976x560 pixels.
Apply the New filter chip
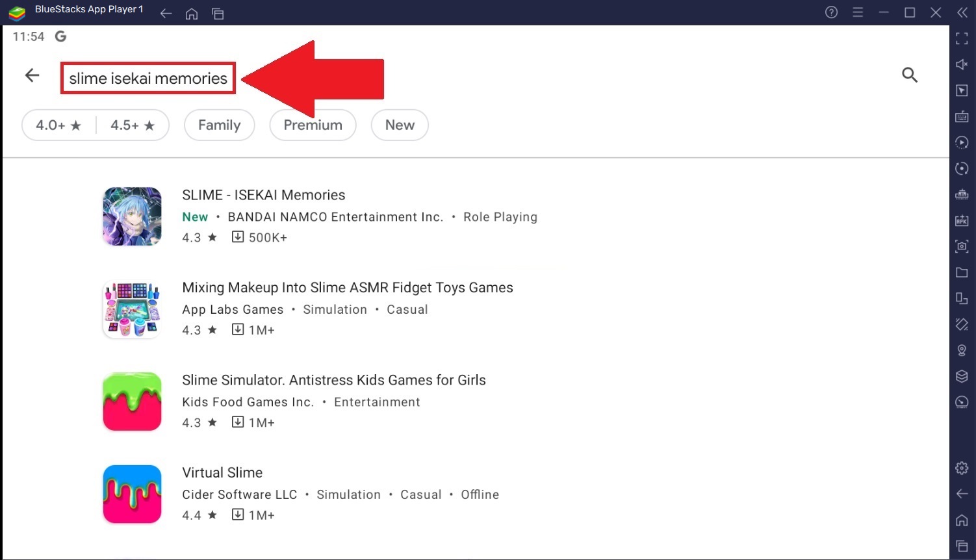coord(400,125)
